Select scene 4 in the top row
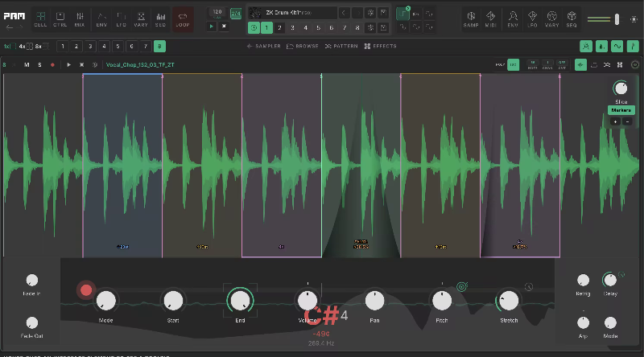The width and height of the screenshot is (644, 357). (x=306, y=28)
